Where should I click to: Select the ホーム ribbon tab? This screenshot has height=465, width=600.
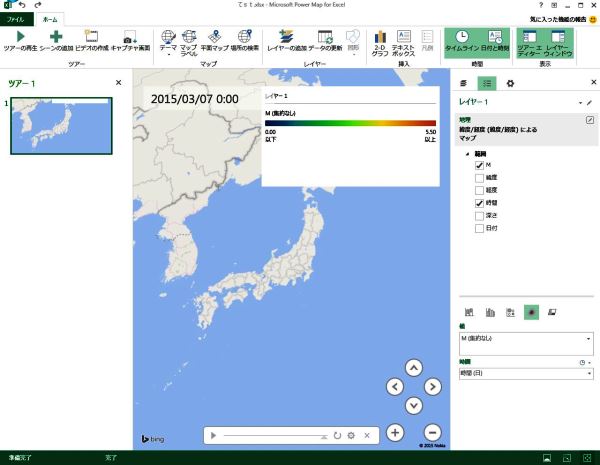[50, 19]
